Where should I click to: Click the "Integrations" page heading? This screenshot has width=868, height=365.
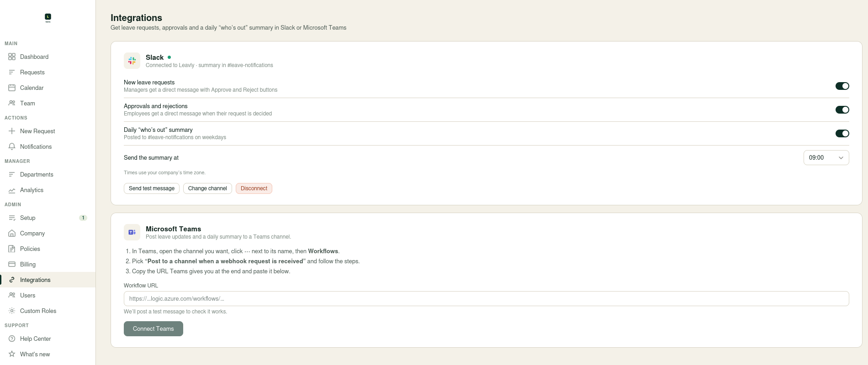(136, 18)
